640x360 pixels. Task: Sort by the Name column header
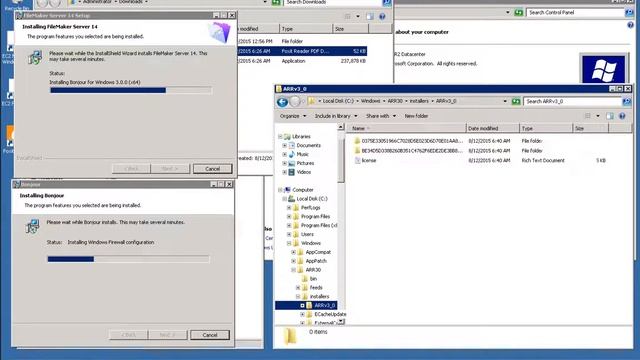(x=406, y=128)
